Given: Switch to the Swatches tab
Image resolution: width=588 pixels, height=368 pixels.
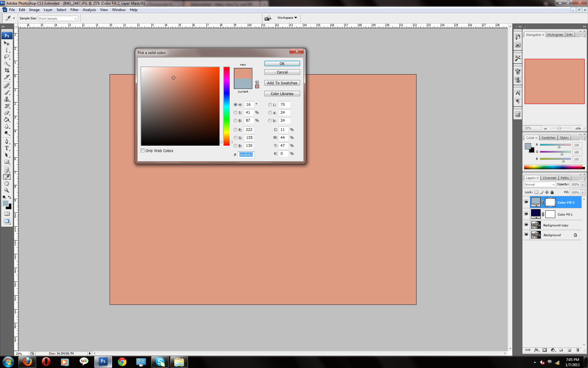Looking at the screenshot, I should [x=548, y=138].
